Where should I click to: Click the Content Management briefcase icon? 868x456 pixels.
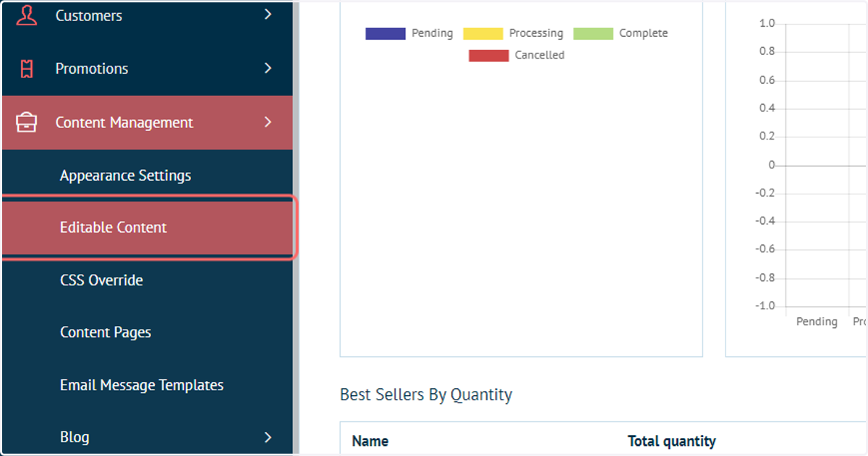27,122
